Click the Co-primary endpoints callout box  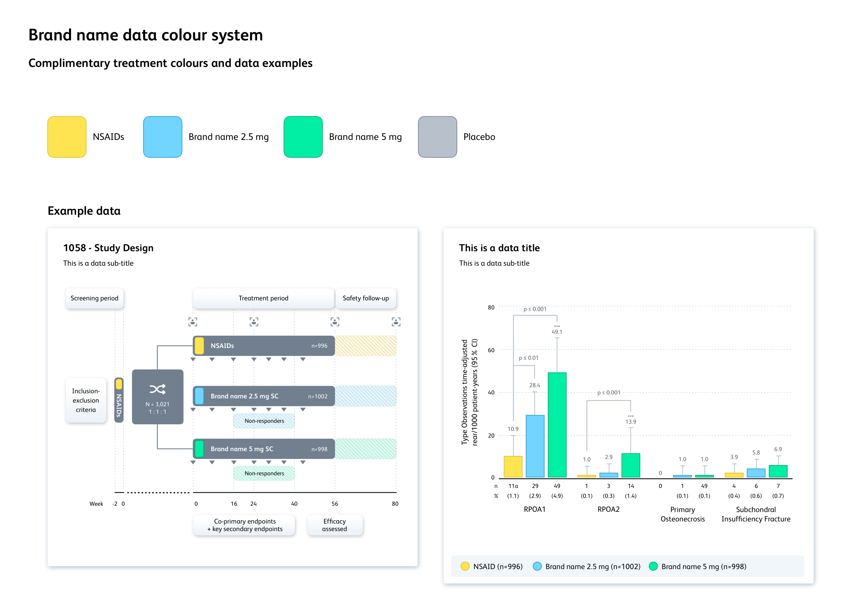click(x=244, y=525)
